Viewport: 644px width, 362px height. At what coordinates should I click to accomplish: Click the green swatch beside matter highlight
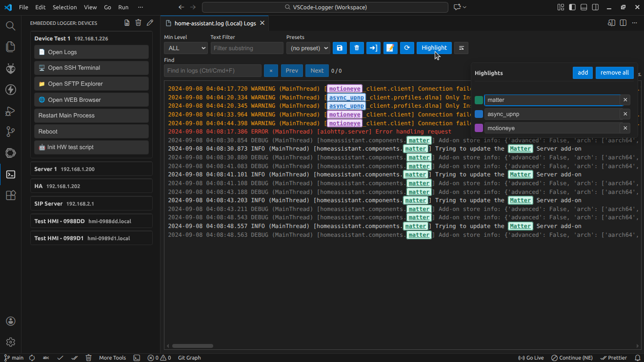pos(479,99)
